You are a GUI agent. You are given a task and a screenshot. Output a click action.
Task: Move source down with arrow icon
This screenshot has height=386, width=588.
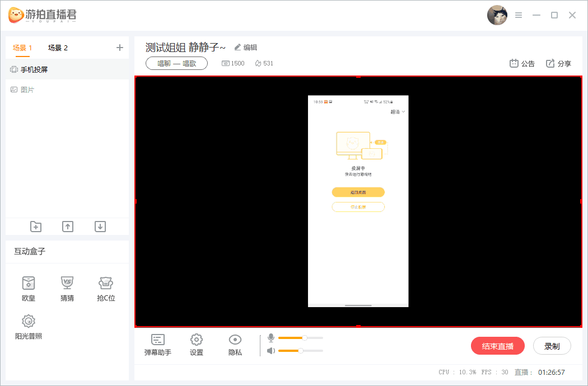tap(100, 227)
